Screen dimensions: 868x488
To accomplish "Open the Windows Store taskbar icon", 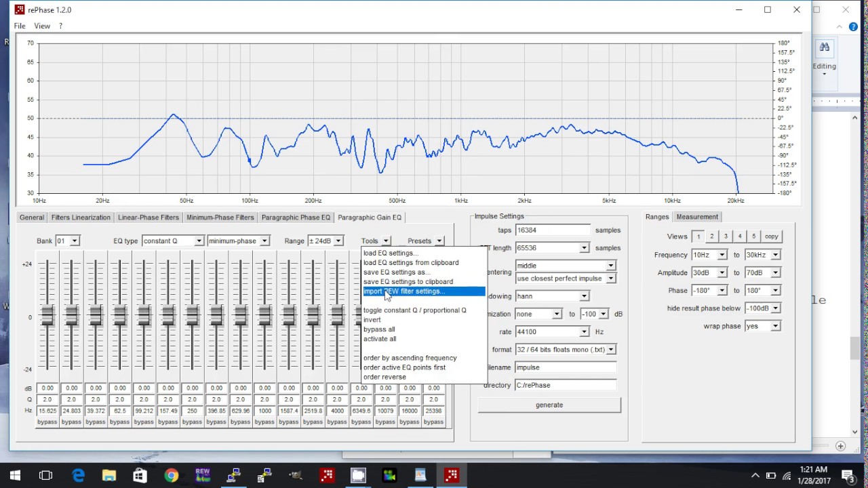I will point(140,476).
